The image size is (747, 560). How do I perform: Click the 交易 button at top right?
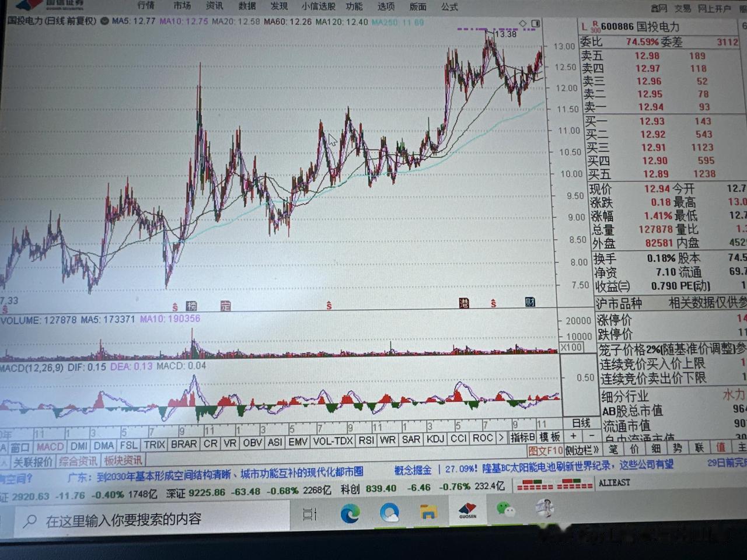(682, 8)
